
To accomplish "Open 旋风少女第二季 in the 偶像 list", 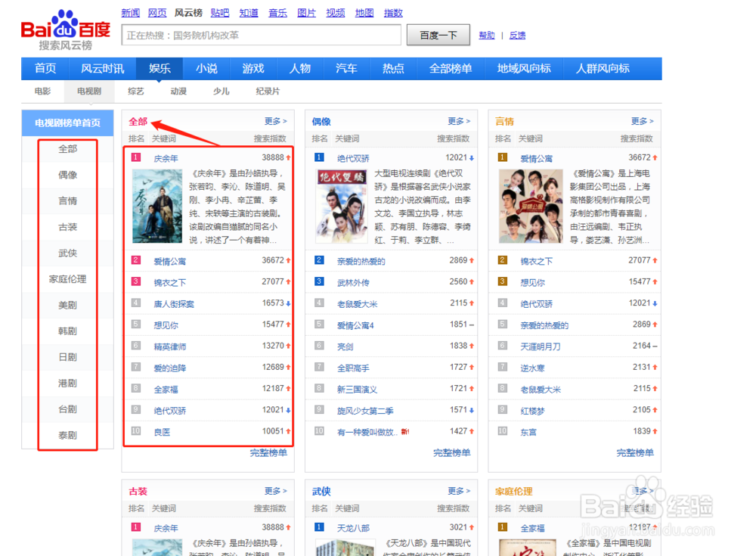I will click(x=365, y=412).
